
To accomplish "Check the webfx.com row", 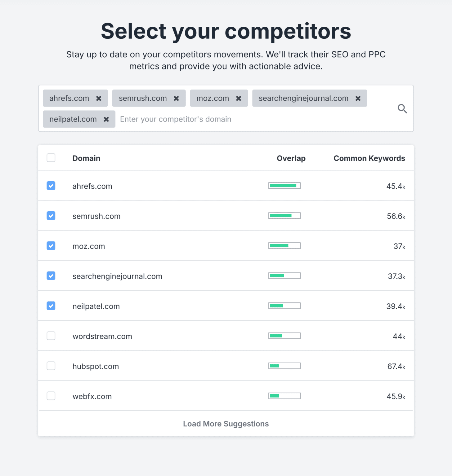I will 51,396.
